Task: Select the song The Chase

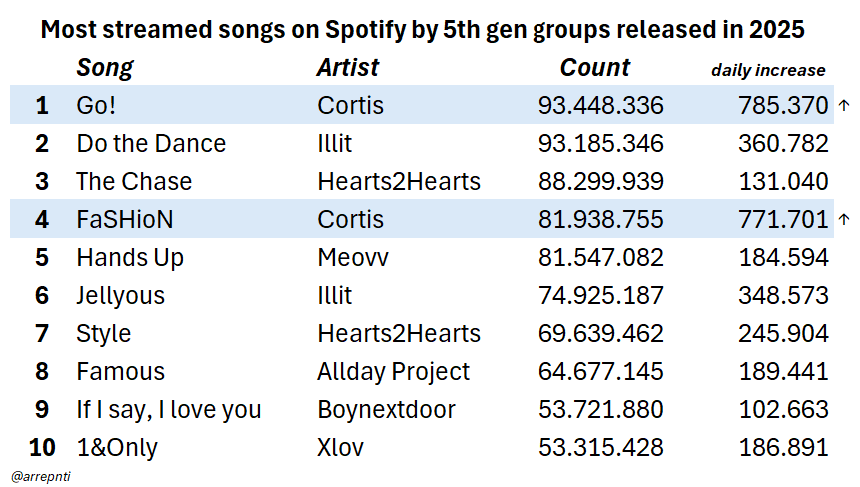Action: [x=134, y=181]
